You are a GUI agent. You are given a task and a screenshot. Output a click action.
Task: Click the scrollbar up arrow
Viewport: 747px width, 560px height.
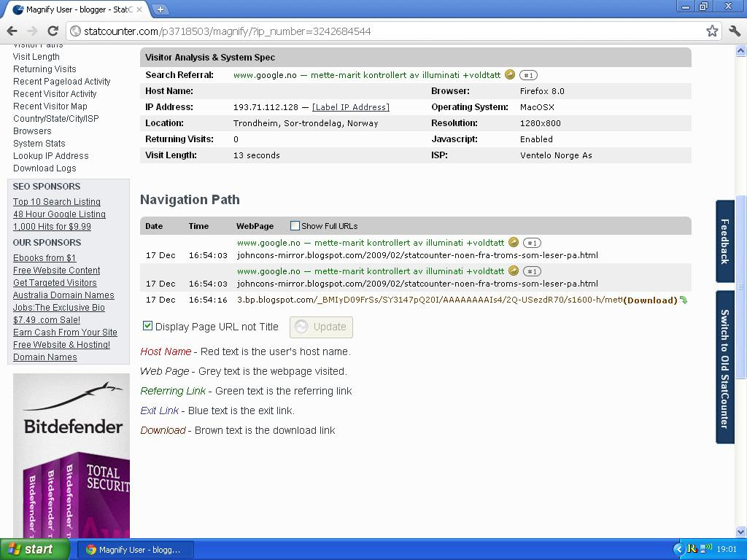pyautogui.click(x=741, y=50)
